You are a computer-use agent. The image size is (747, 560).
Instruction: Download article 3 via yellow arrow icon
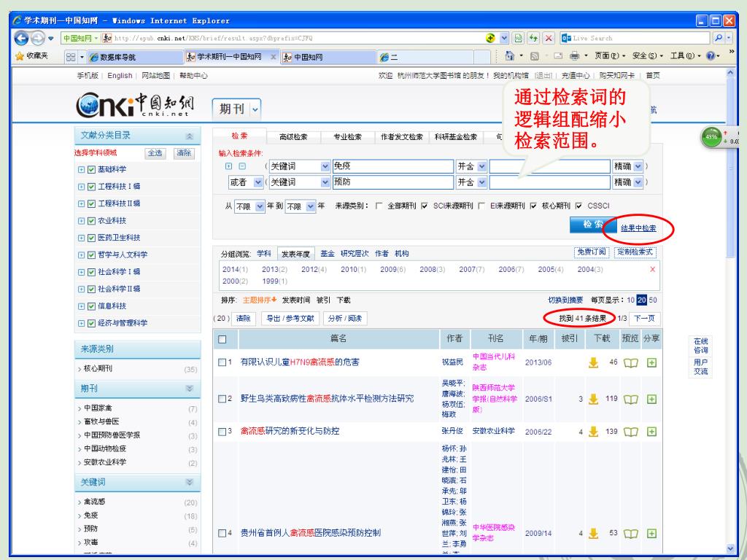pyautogui.click(x=593, y=432)
